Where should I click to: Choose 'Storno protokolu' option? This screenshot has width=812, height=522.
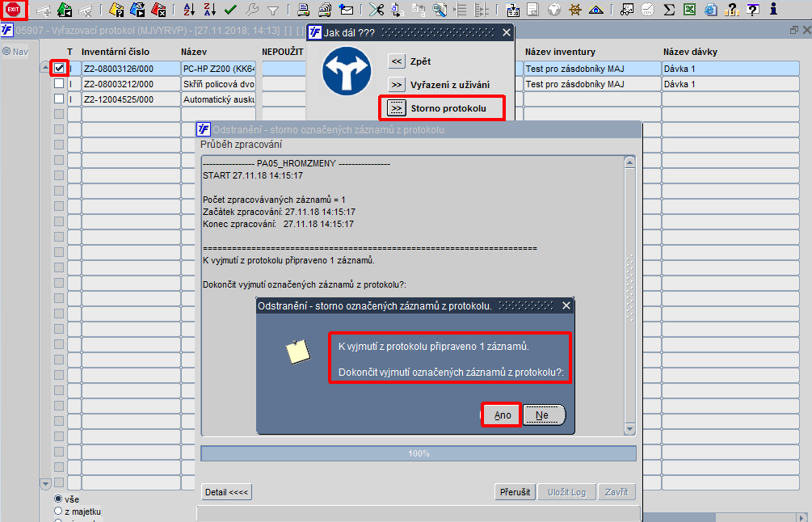pyautogui.click(x=397, y=108)
